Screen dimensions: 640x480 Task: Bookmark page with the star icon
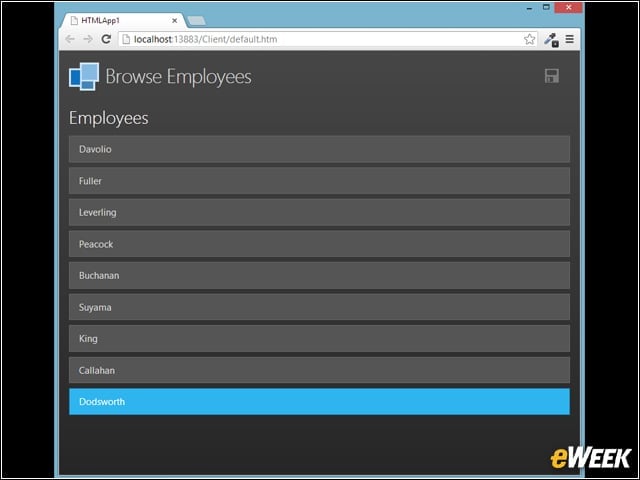click(529, 39)
